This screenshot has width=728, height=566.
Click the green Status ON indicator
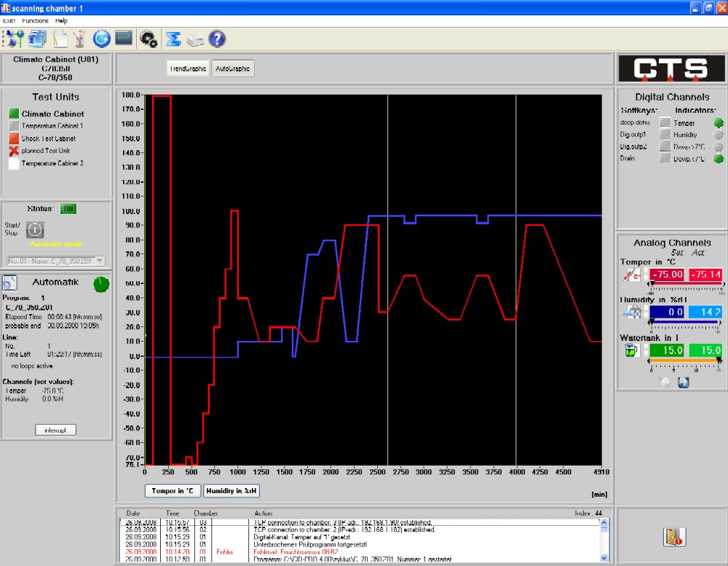coord(68,208)
